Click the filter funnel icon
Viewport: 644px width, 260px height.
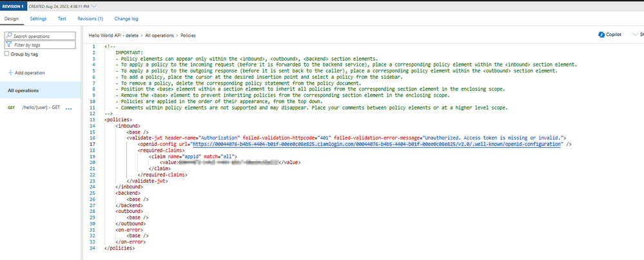click(8, 45)
